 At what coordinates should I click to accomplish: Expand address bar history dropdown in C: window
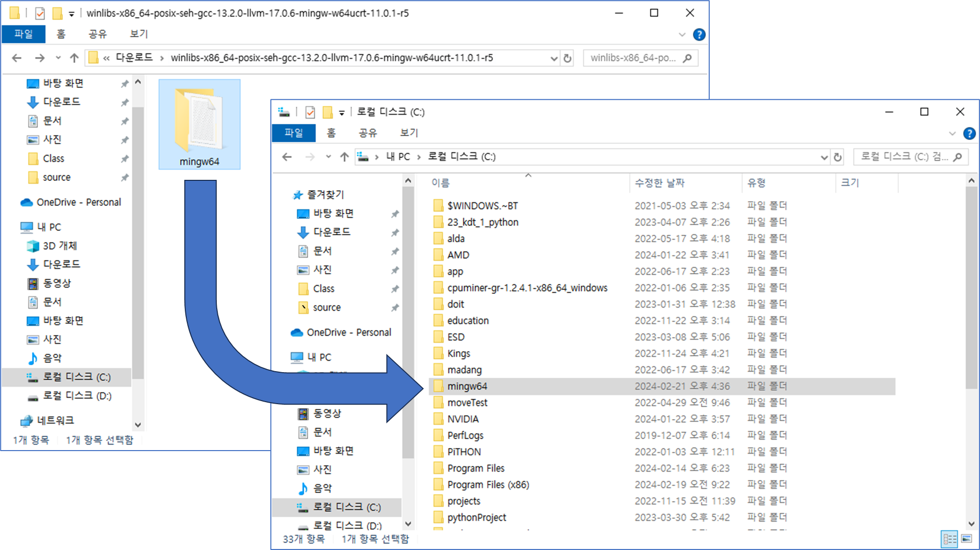coord(824,157)
